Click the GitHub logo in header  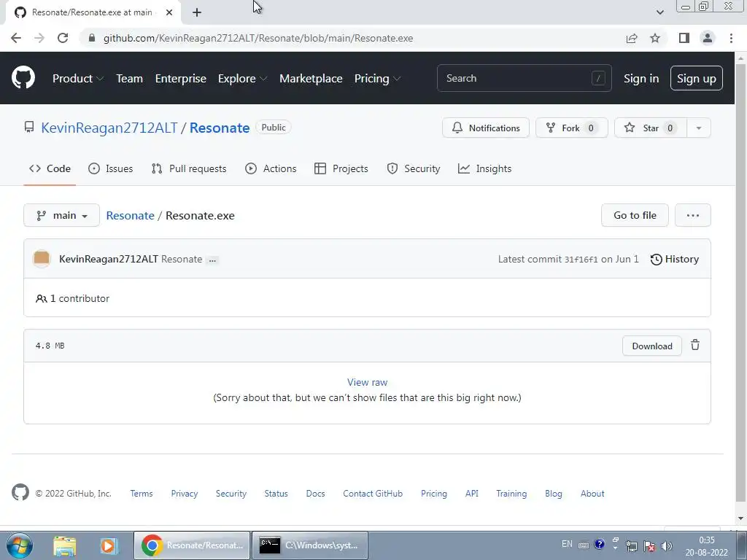[23, 78]
